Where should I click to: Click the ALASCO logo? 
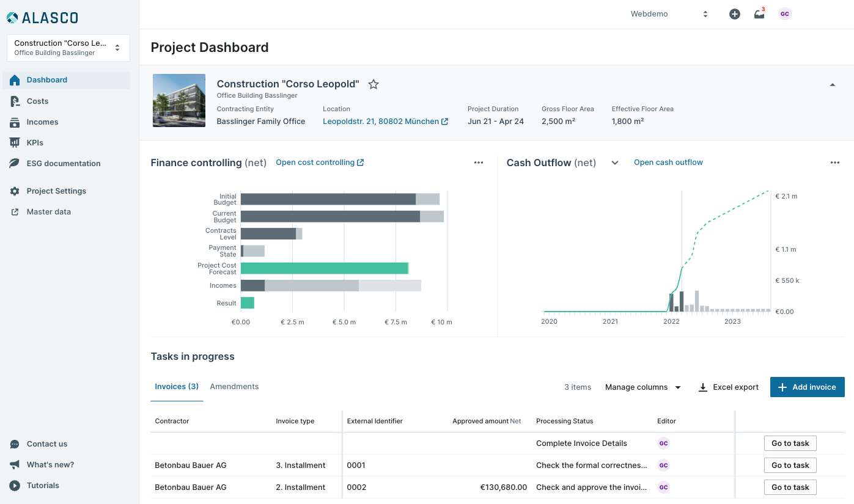[x=42, y=18]
